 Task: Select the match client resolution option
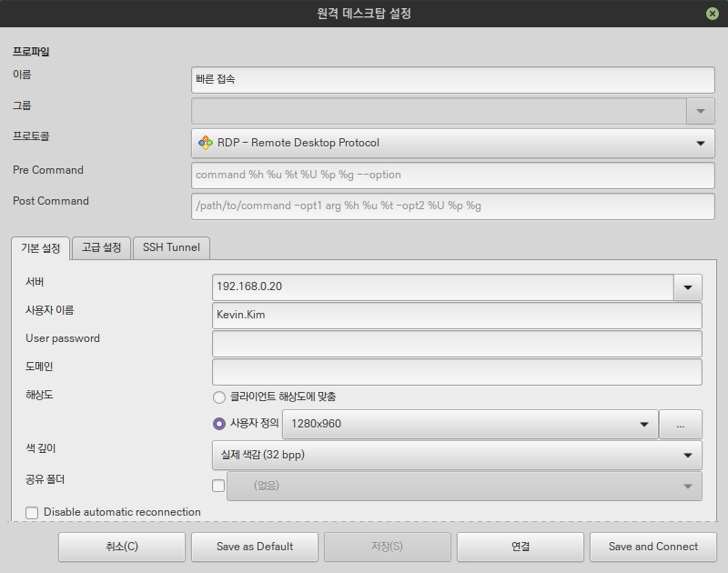tap(219, 397)
